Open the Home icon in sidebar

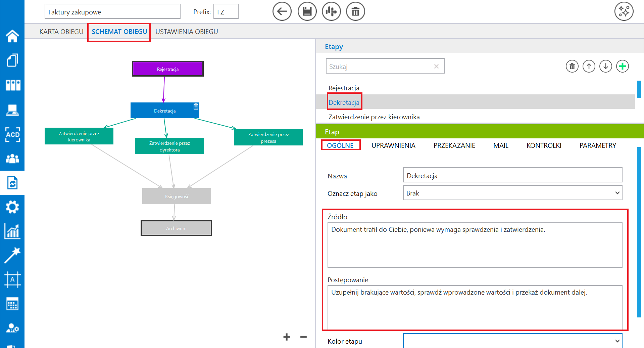(x=12, y=36)
